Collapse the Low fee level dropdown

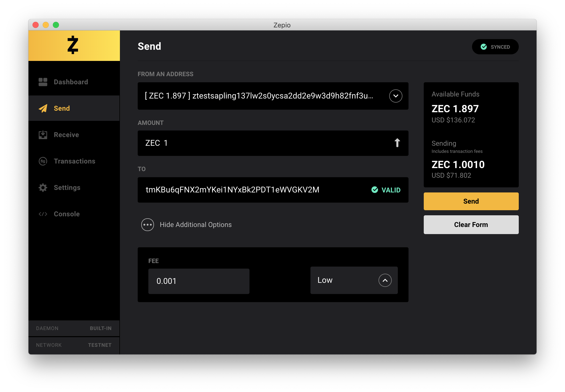coord(385,280)
